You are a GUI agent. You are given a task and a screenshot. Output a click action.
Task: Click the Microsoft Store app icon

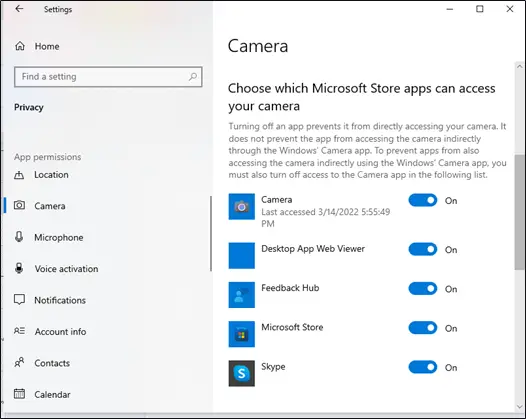tap(242, 334)
